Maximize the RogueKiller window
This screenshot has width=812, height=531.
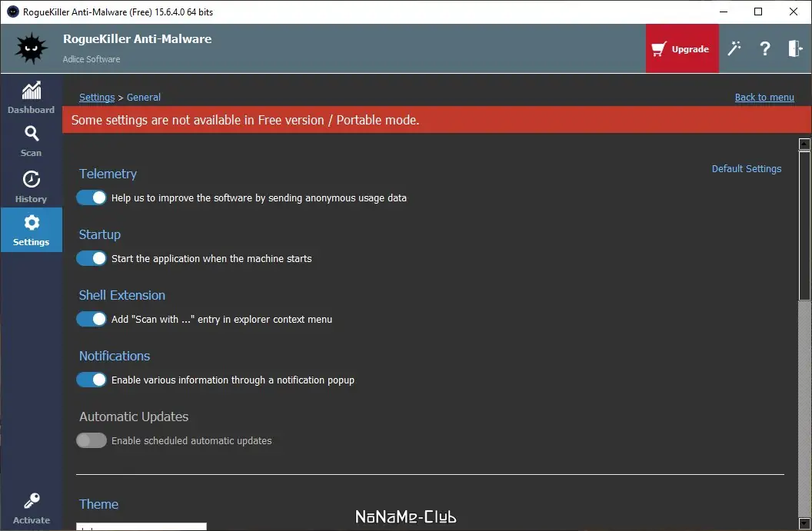coord(758,12)
